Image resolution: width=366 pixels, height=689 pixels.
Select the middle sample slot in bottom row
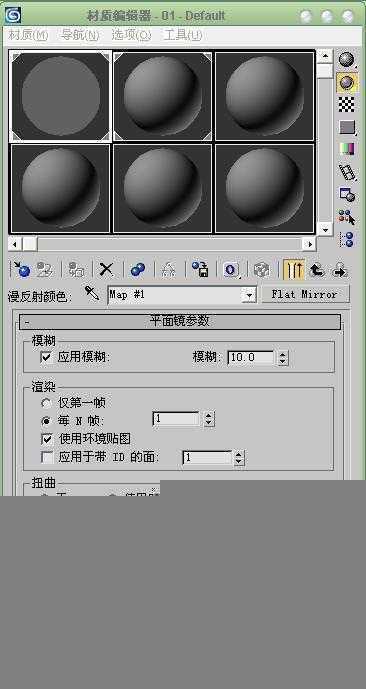[163, 188]
